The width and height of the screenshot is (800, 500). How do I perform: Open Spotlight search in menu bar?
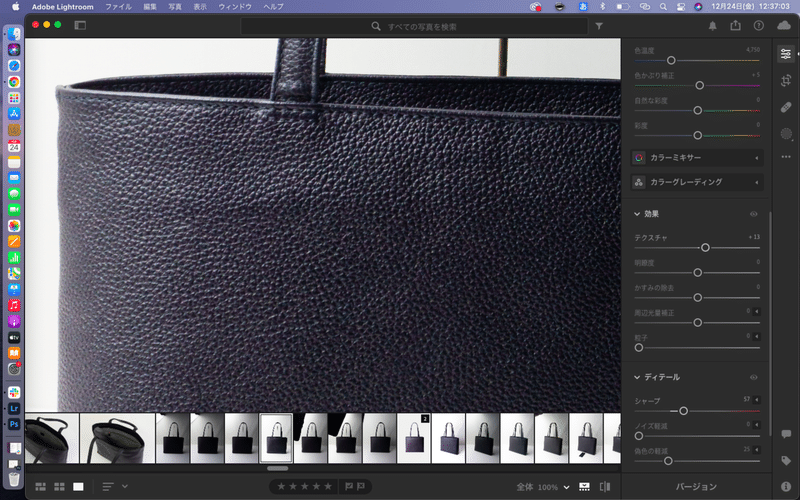(x=663, y=7)
